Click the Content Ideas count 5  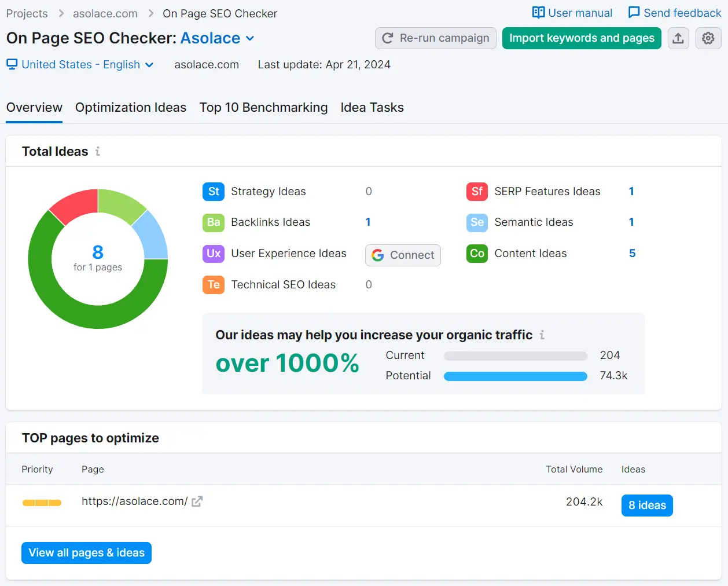tap(632, 254)
